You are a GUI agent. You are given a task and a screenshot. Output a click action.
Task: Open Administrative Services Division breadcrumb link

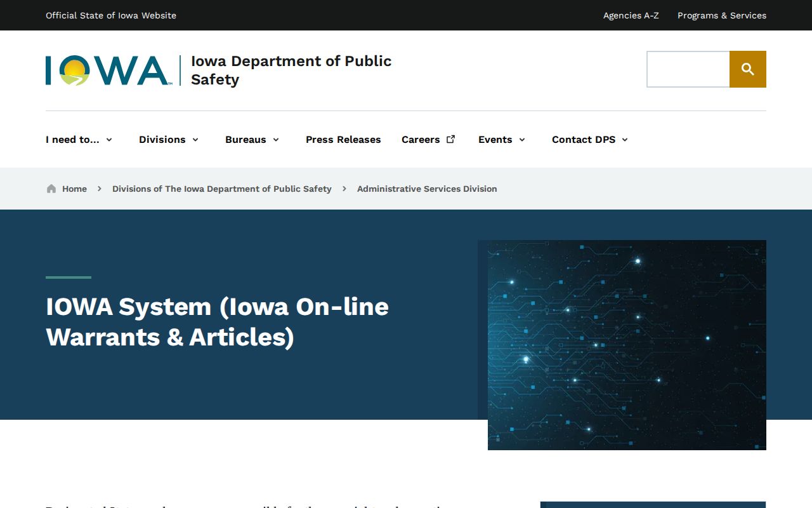coord(427,189)
